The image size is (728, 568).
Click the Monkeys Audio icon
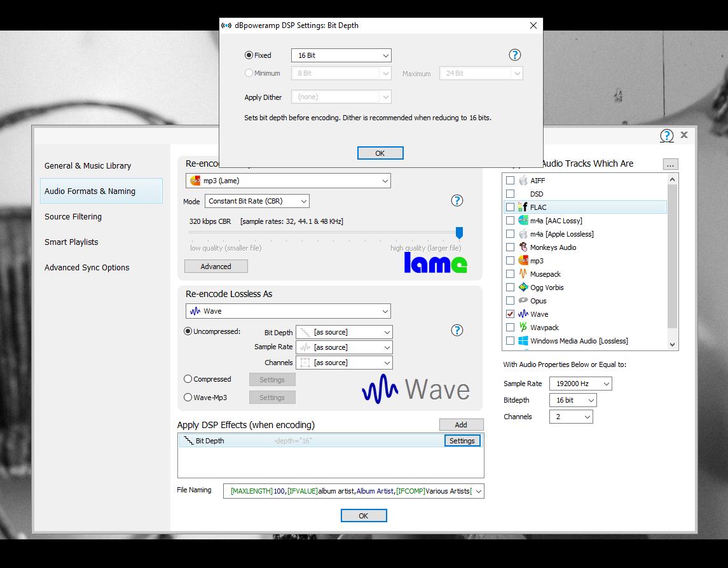[523, 247]
